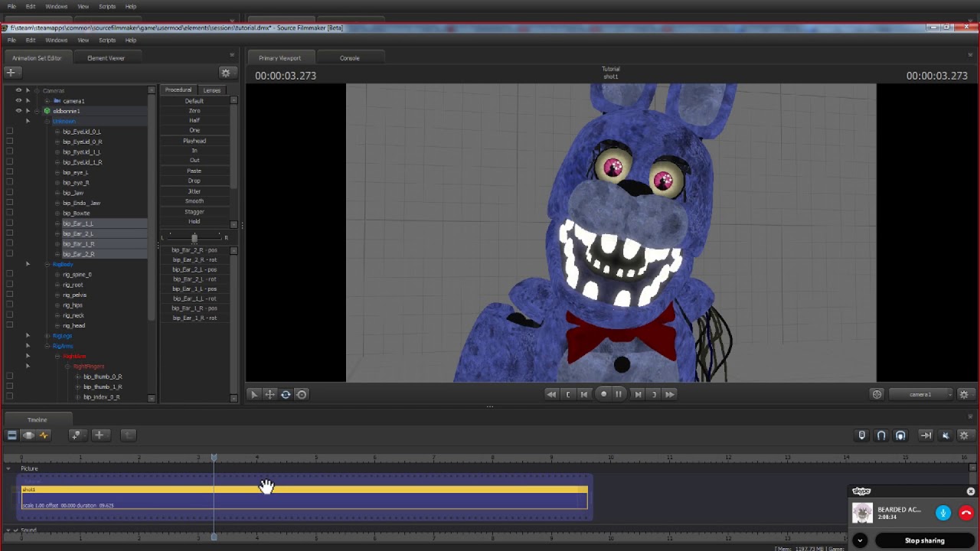Viewport: 980px width, 551px height.
Task: Apply the Default procedural preset
Action: pyautogui.click(x=194, y=101)
